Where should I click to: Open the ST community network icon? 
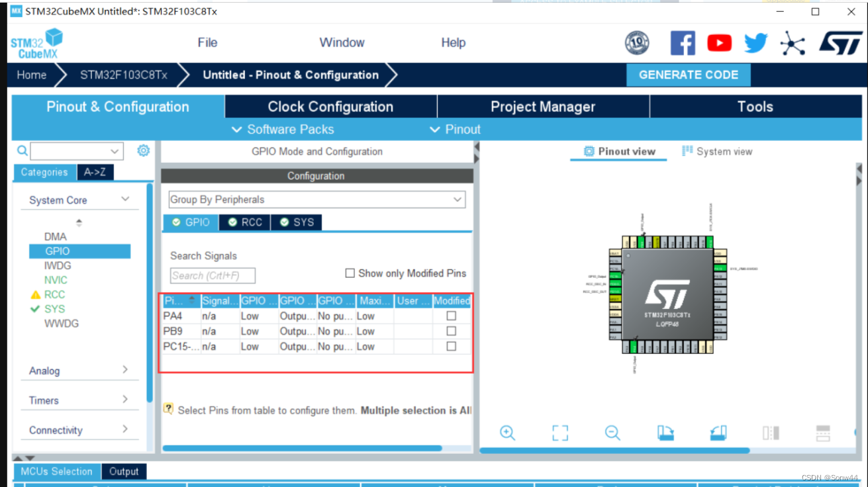pyautogui.click(x=792, y=44)
